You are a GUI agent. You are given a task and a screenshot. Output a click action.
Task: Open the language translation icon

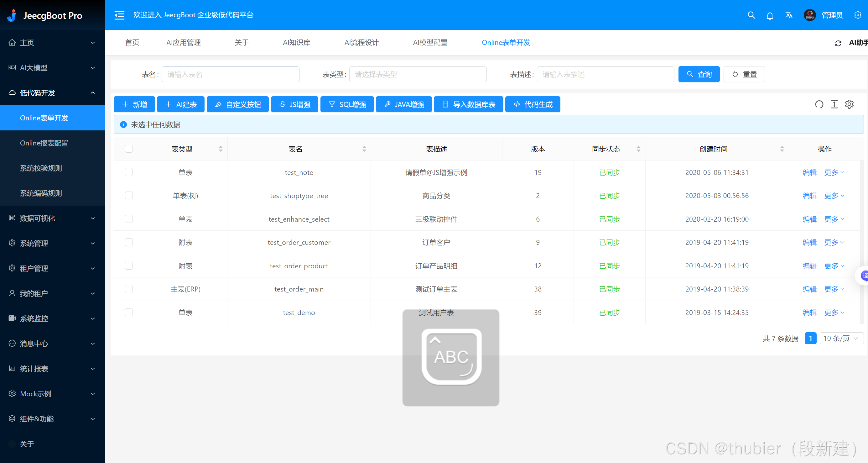pyautogui.click(x=788, y=15)
